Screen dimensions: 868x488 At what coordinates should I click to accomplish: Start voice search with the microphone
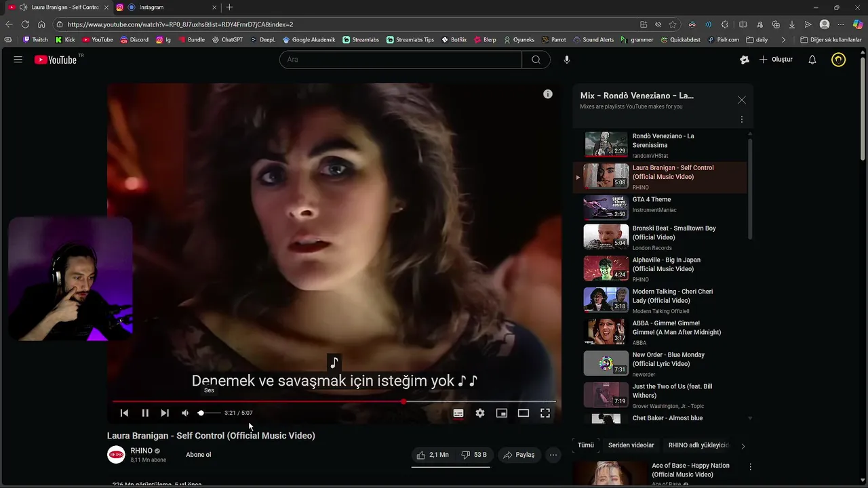(x=567, y=60)
